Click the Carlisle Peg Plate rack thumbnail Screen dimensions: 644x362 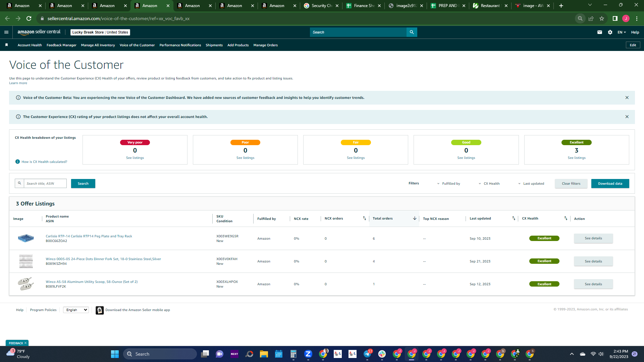26,238
